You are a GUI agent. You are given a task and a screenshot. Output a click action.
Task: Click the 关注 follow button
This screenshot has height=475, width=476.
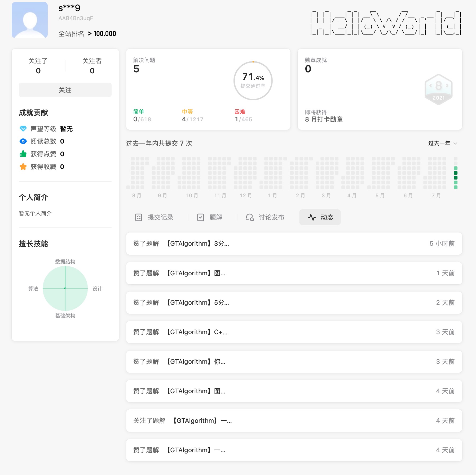[65, 90]
